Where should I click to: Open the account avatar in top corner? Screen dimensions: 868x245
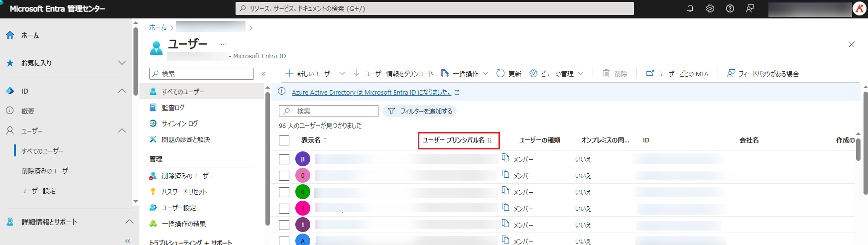click(860, 8)
